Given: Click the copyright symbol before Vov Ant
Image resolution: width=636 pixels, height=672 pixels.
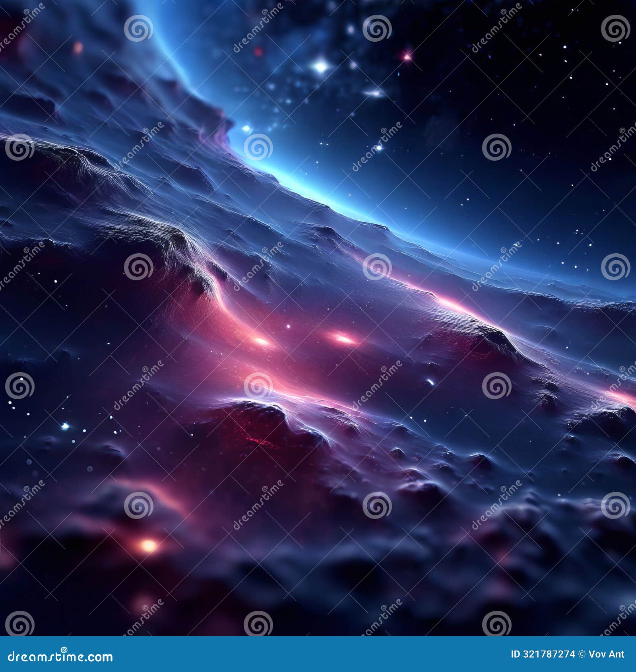Looking at the screenshot, I should coord(581,654).
